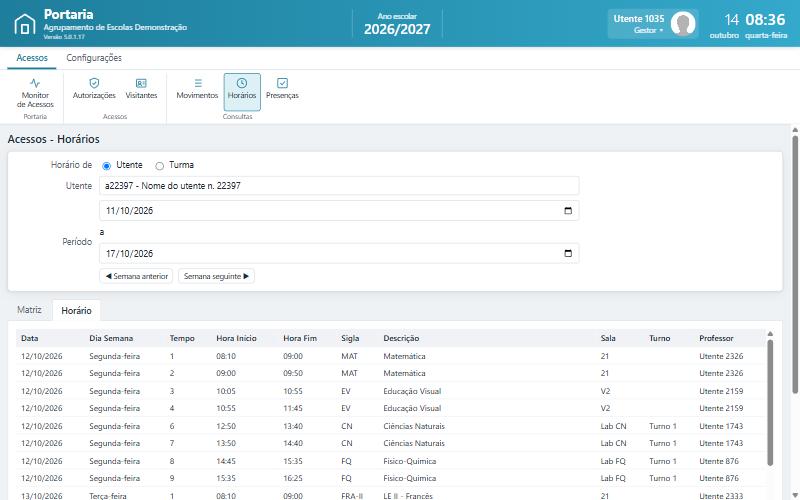
Task: Switch to the Matriz tab
Action: [29, 310]
